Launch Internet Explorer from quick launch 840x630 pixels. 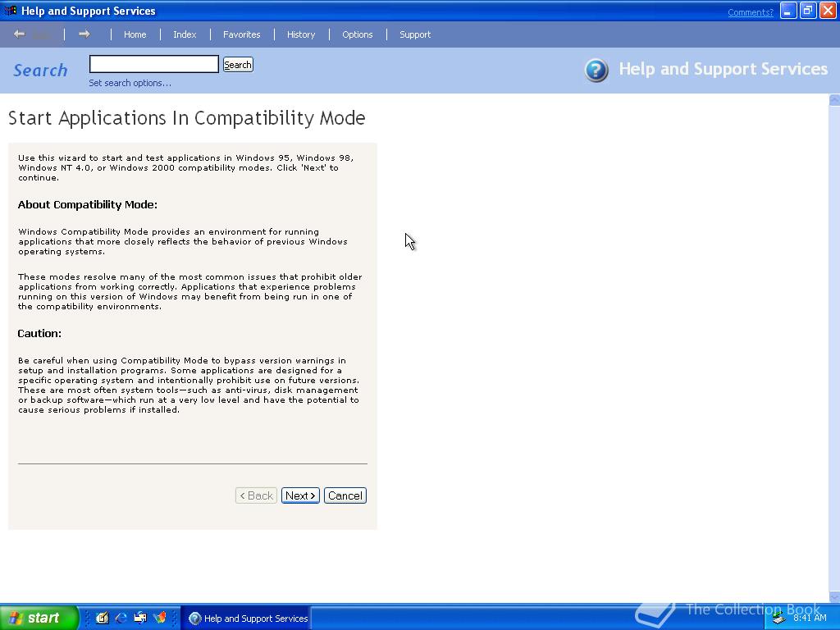point(121,618)
